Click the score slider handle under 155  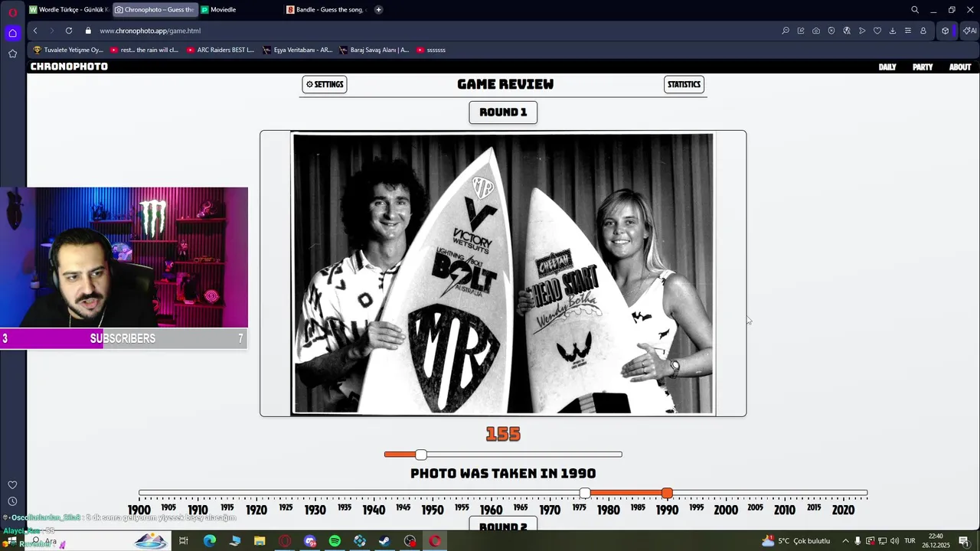click(x=421, y=455)
